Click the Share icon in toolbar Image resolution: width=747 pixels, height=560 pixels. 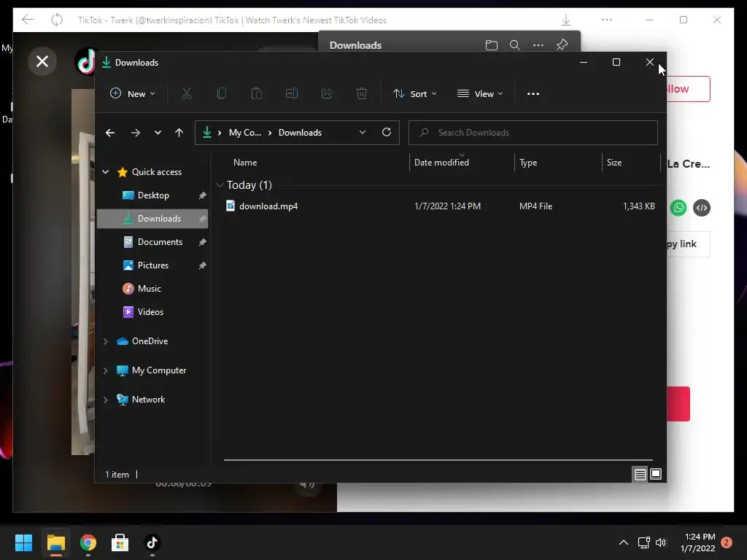click(x=327, y=94)
